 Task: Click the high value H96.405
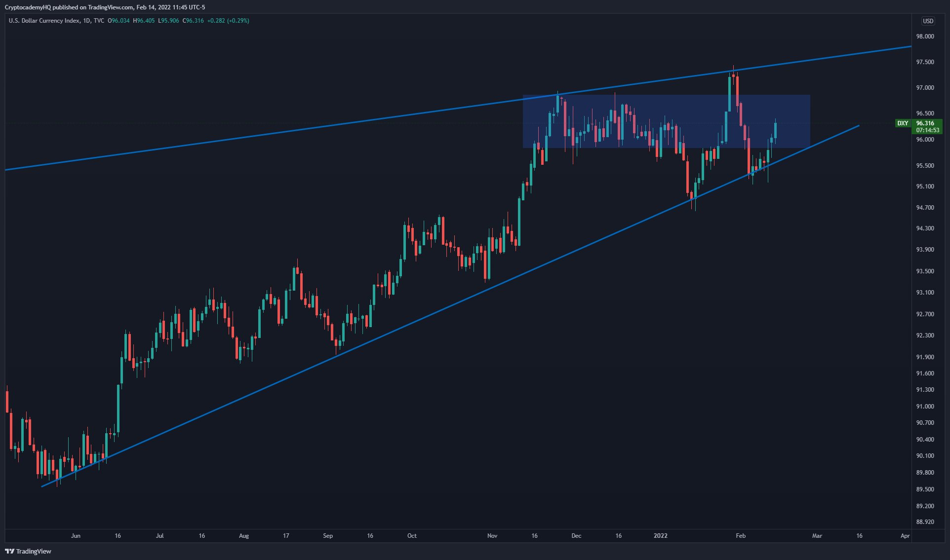click(x=144, y=21)
